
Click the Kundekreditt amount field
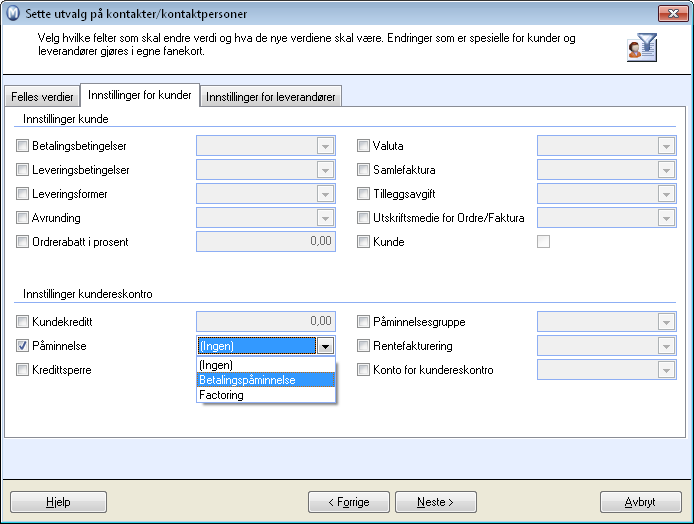(266, 321)
